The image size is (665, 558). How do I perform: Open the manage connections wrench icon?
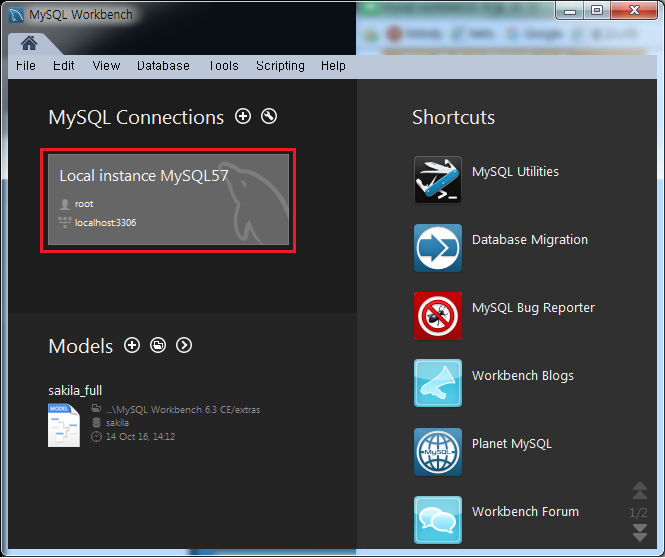click(x=269, y=116)
